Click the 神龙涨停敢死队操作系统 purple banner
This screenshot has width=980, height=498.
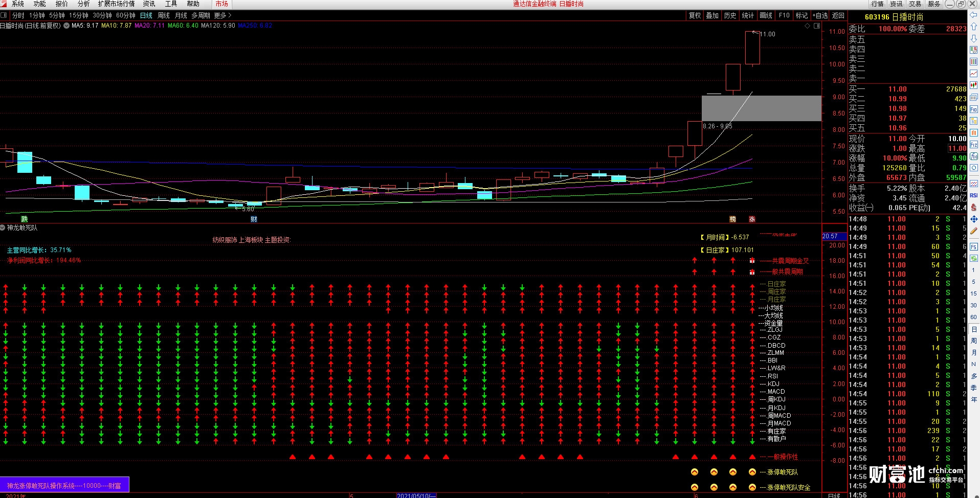[x=64, y=485]
